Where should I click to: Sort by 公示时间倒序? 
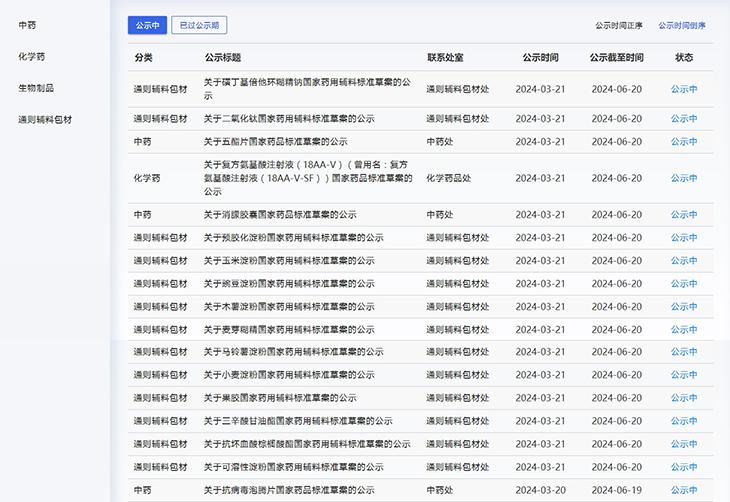click(681, 25)
